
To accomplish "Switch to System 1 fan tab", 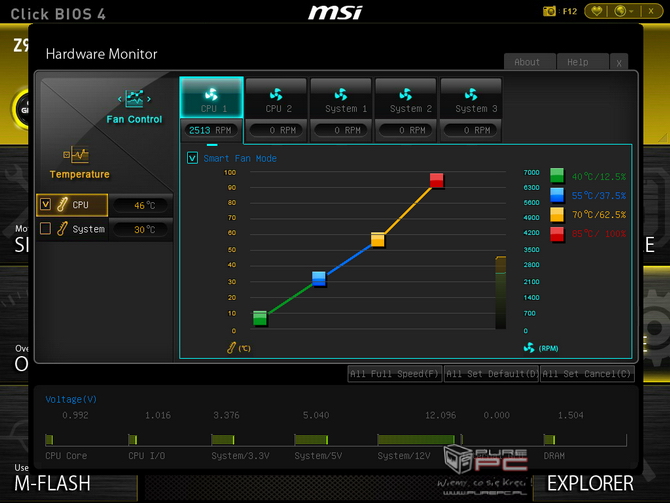I will coord(341,98).
